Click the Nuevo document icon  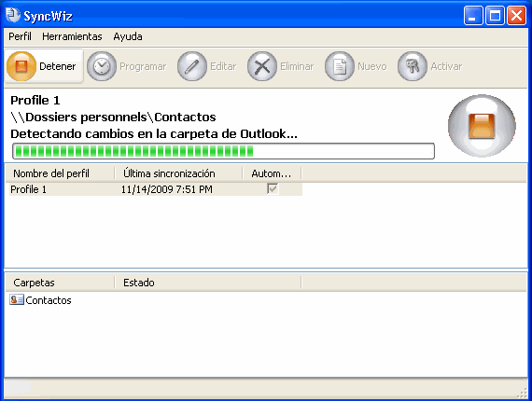[x=340, y=66]
